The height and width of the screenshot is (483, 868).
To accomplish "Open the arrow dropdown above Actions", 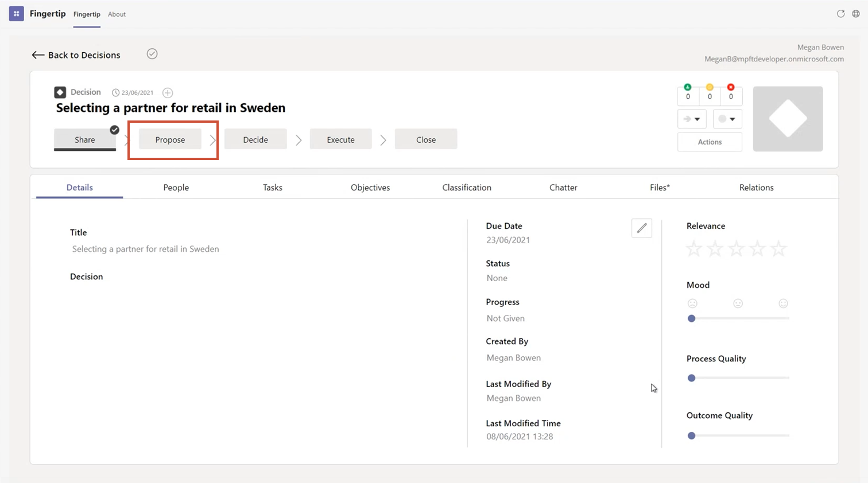I will click(692, 119).
